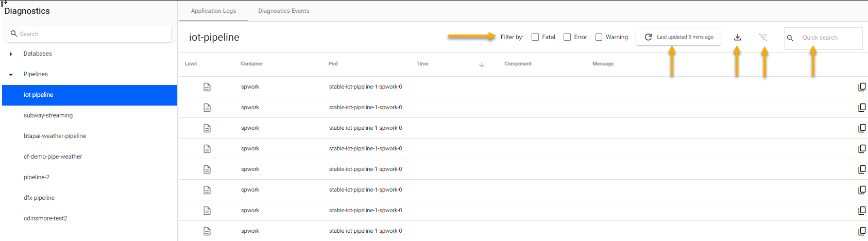The width and height of the screenshot is (868, 241).
Task: Click the Time column sort arrow
Action: coord(482,64)
